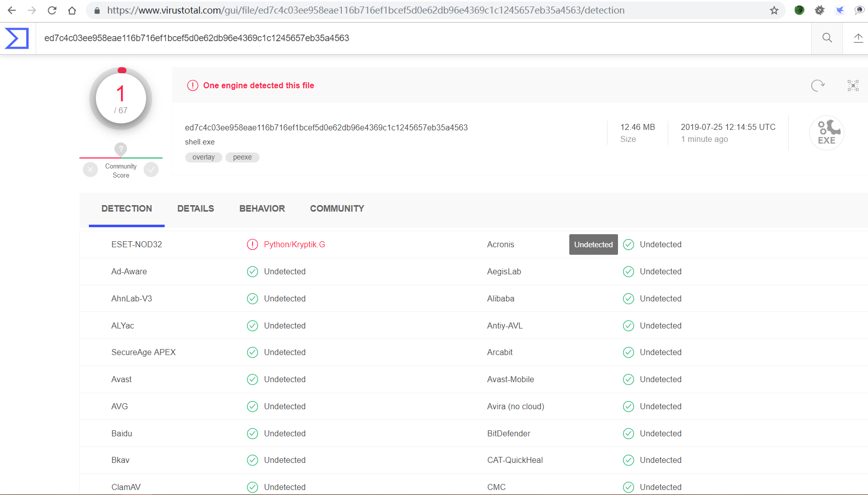
Task: Open the gear-shaped browser extension icon
Action: click(x=819, y=10)
